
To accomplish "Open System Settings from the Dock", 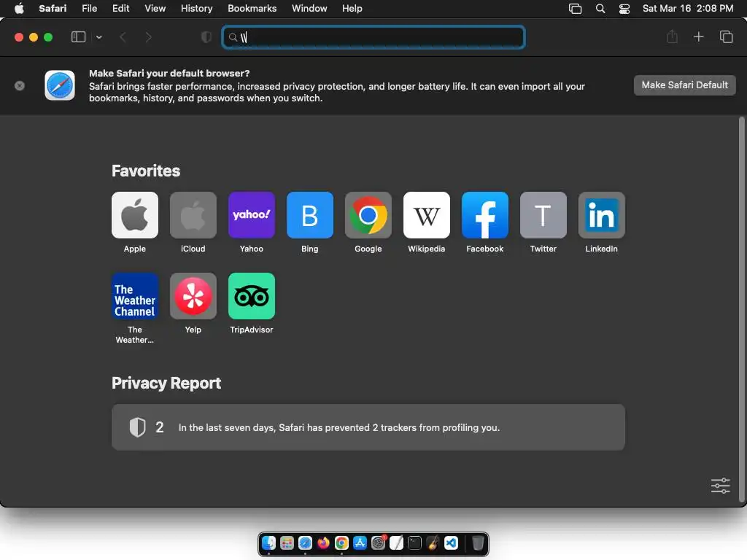I will [379, 542].
